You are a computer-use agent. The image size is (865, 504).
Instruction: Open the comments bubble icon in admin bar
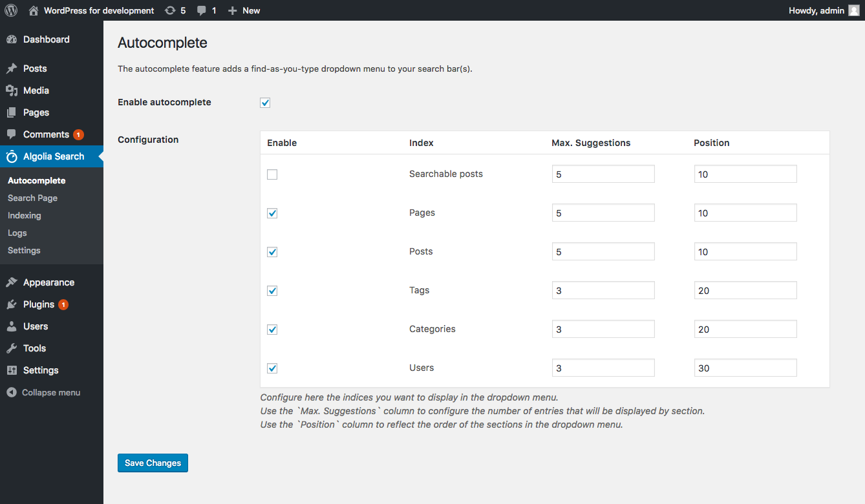[202, 10]
